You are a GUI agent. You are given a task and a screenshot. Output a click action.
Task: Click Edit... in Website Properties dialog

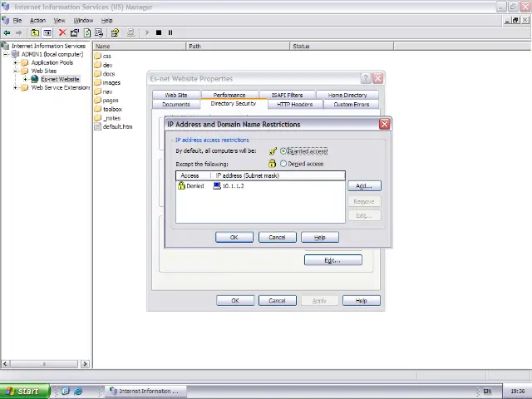(x=332, y=260)
